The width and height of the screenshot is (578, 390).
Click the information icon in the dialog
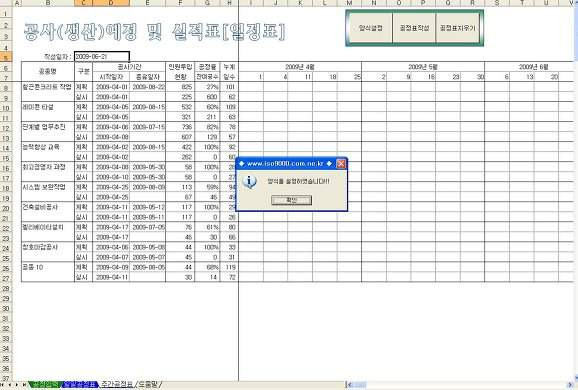pos(250,181)
